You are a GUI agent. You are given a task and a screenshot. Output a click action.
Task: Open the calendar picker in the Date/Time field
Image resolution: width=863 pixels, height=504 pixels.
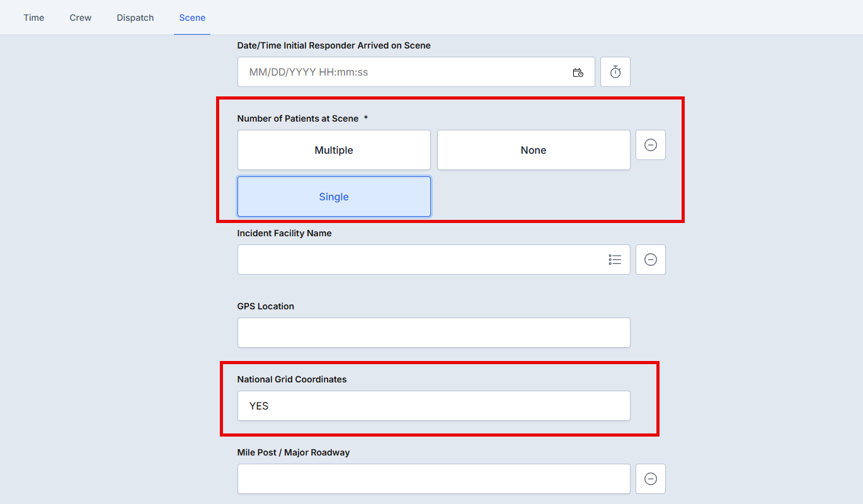pyautogui.click(x=578, y=72)
